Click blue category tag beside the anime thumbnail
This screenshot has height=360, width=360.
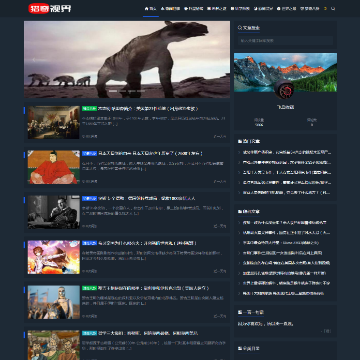[89, 243]
